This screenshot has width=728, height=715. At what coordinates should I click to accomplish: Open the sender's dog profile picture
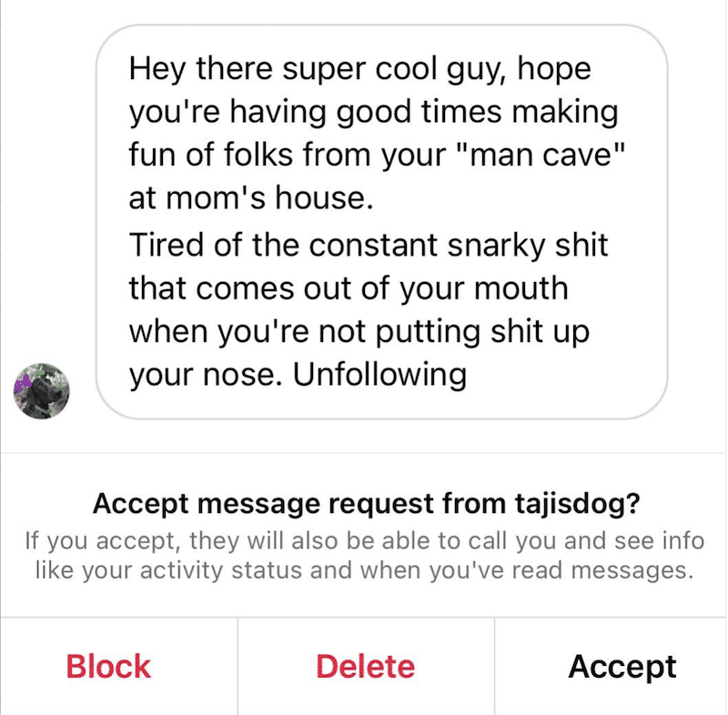(x=41, y=391)
